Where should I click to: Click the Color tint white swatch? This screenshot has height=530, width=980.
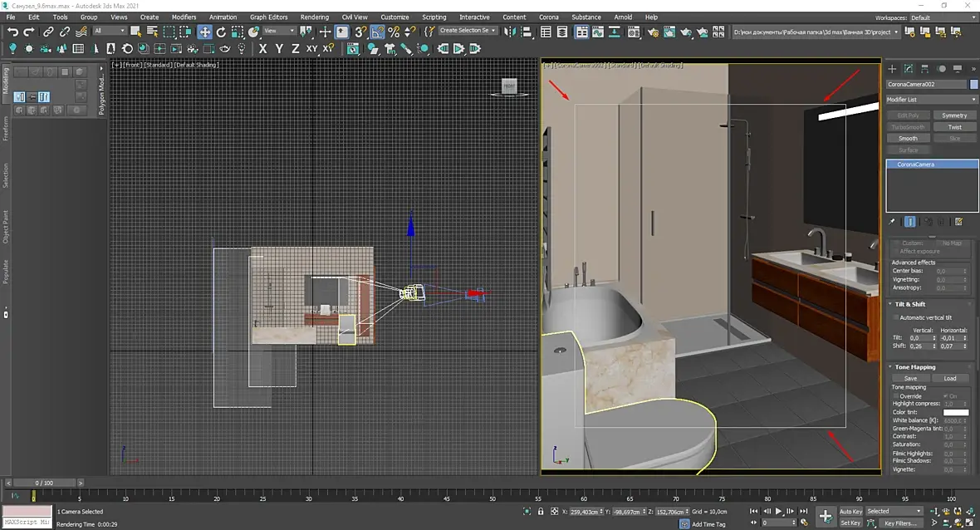click(955, 412)
